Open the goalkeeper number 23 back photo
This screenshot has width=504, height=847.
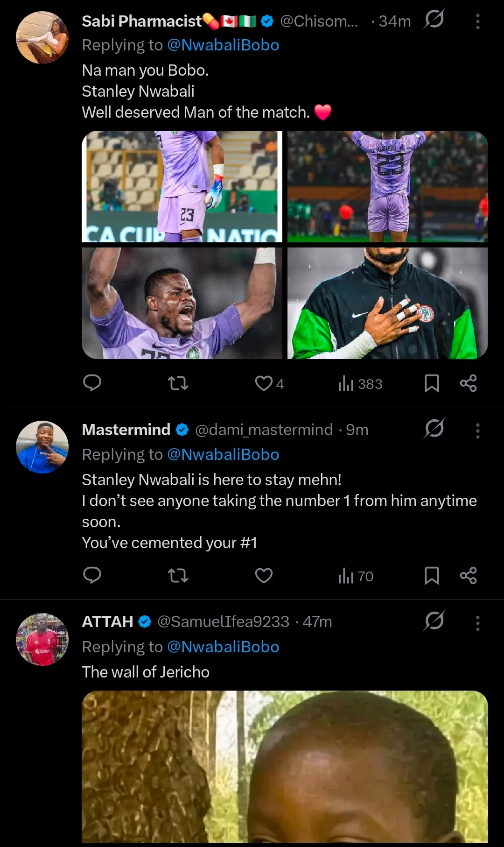coord(387,187)
